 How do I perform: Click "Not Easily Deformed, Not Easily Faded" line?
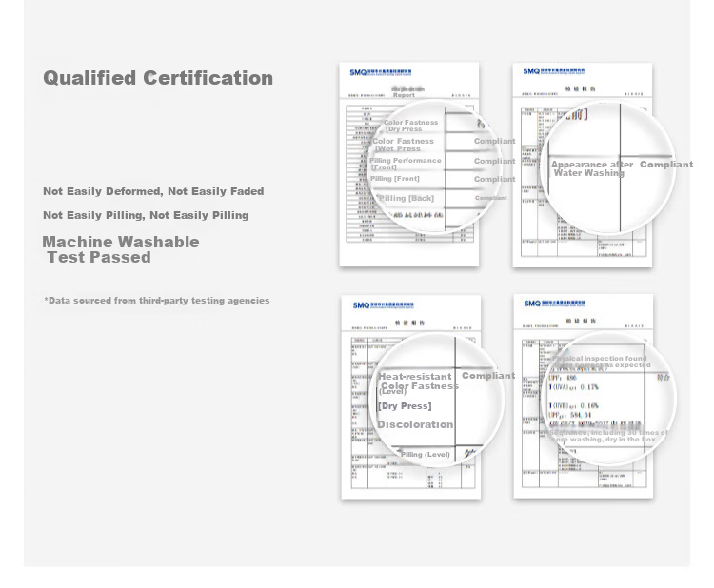point(153,191)
